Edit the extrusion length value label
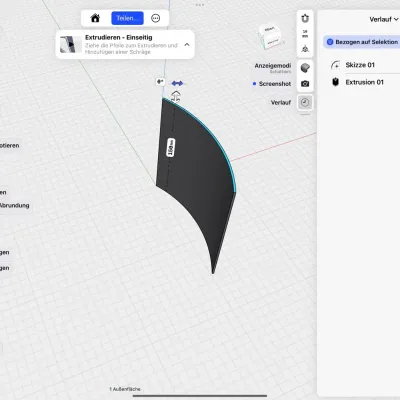400x400 pixels. click(x=171, y=147)
